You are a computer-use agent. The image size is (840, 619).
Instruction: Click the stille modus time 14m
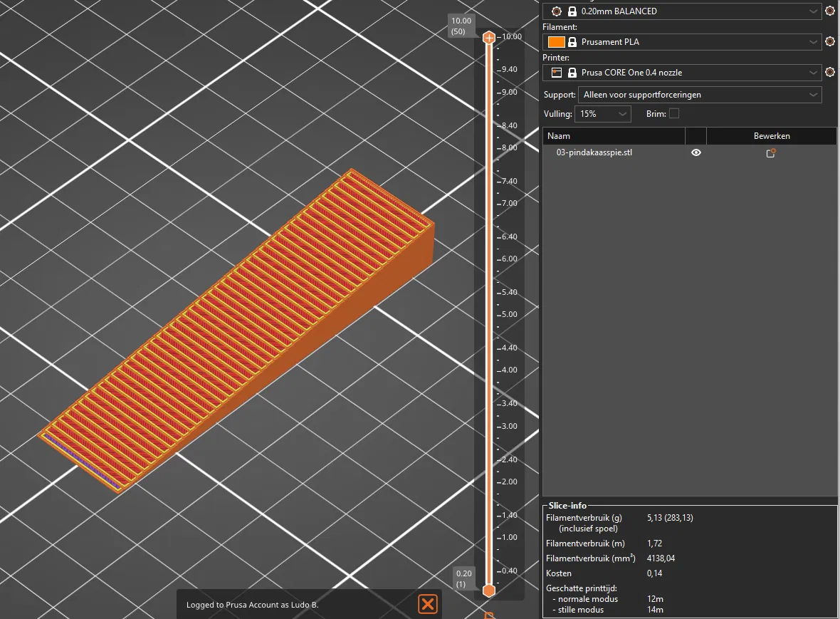tap(655, 610)
